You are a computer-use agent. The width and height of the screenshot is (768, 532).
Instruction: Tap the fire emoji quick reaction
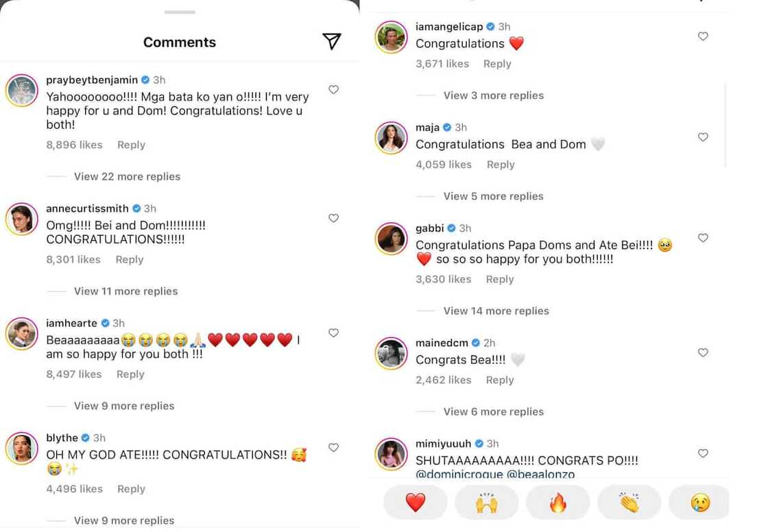tap(557, 503)
